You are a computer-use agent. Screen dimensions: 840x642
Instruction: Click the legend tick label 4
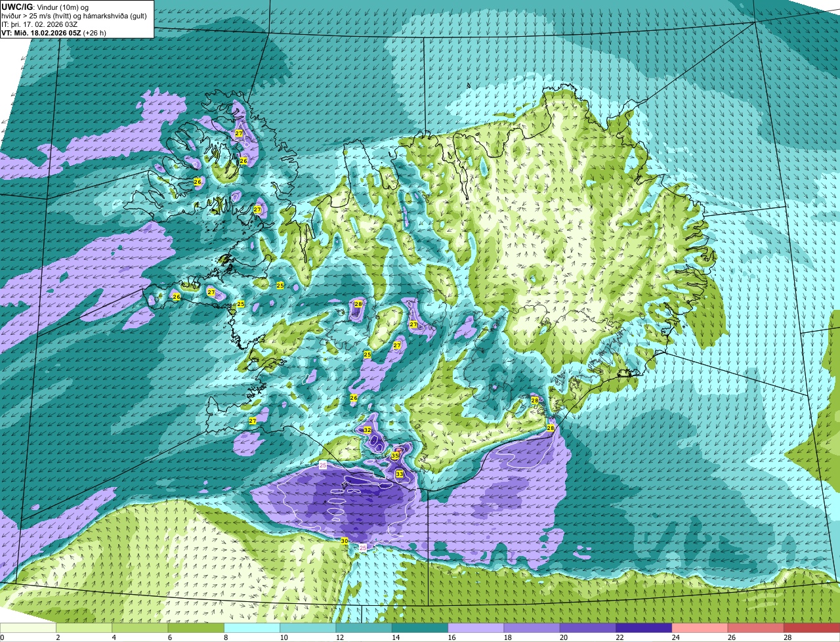click(x=114, y=637)
